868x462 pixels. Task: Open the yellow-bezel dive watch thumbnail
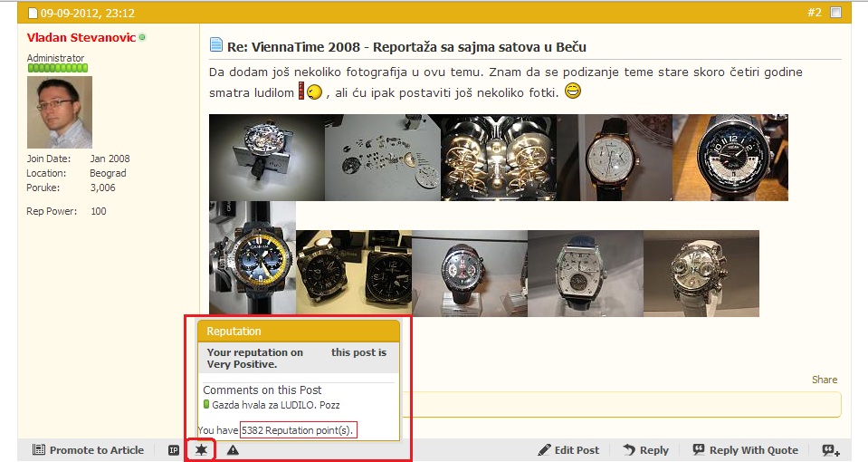(253, 259)
